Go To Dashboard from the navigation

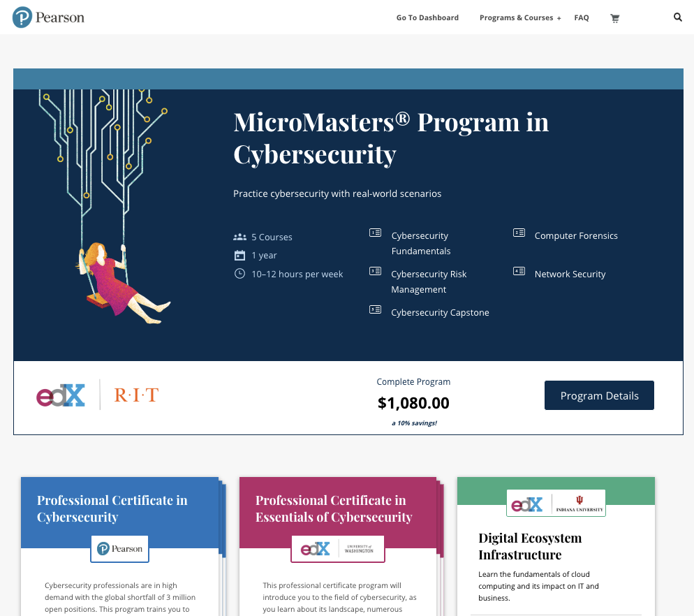pos(427,17)
